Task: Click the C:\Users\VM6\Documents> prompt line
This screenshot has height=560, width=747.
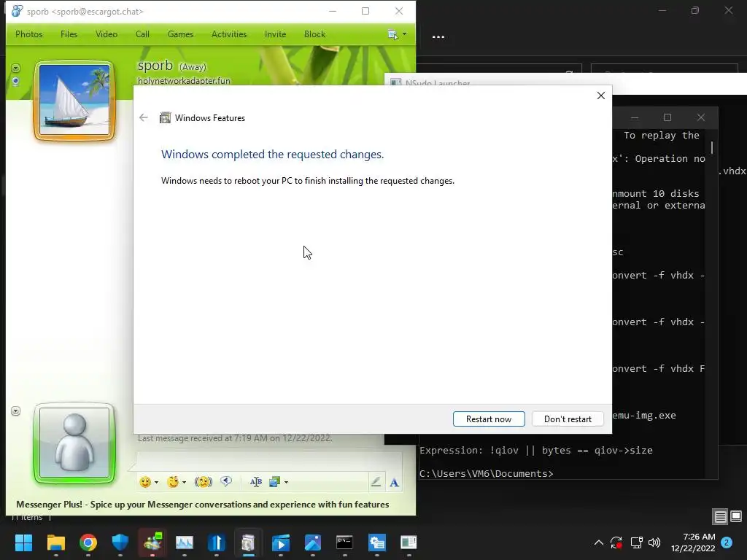Action: click(487, 473)
